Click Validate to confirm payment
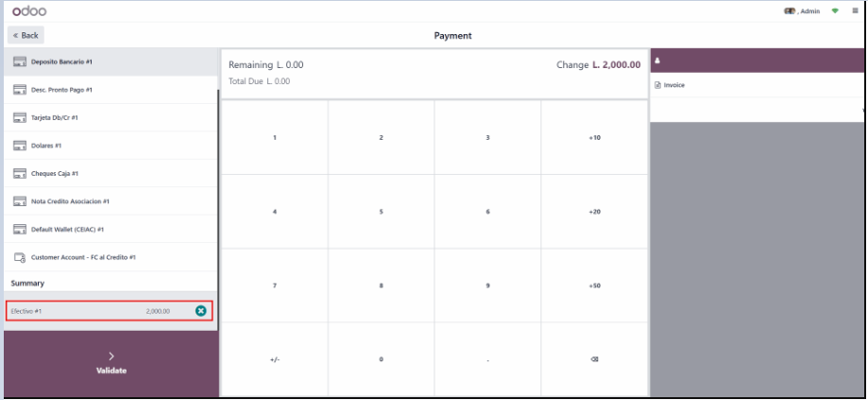 pyautogui.click(x=111, y=363)
